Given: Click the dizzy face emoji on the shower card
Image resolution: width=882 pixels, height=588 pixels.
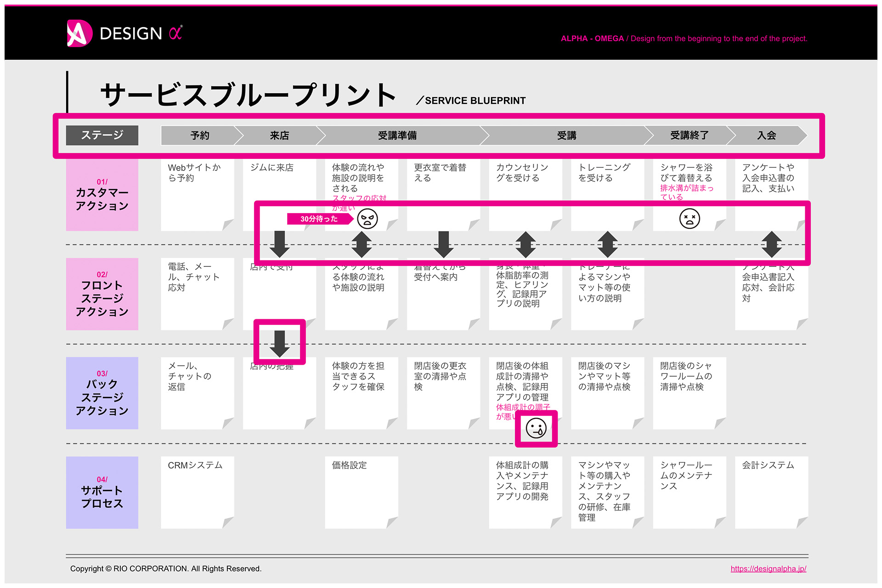Looking at the screenshot, I should coord(690,219).
